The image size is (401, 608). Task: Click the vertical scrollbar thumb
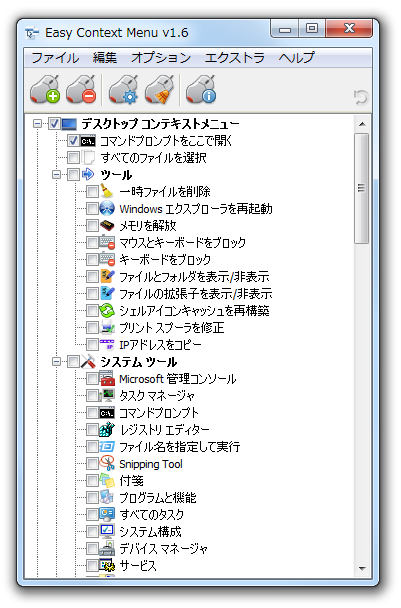[361, 188]
